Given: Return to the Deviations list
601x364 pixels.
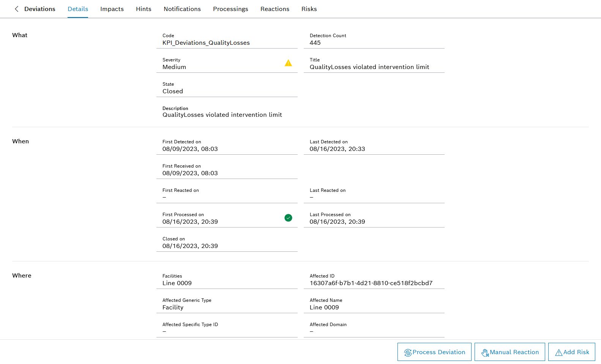Looking at the screenshot, I should [39, 9].
